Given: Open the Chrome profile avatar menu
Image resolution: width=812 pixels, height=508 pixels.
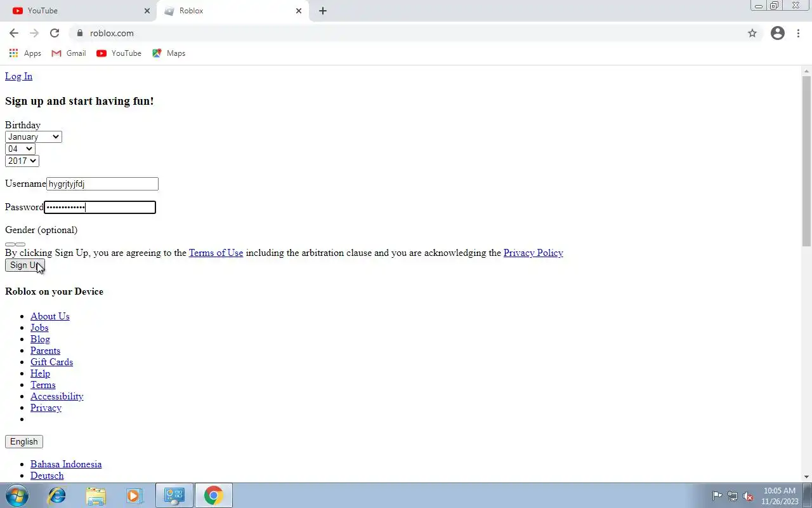Looking at the screenshot, I should pos(778,33).
